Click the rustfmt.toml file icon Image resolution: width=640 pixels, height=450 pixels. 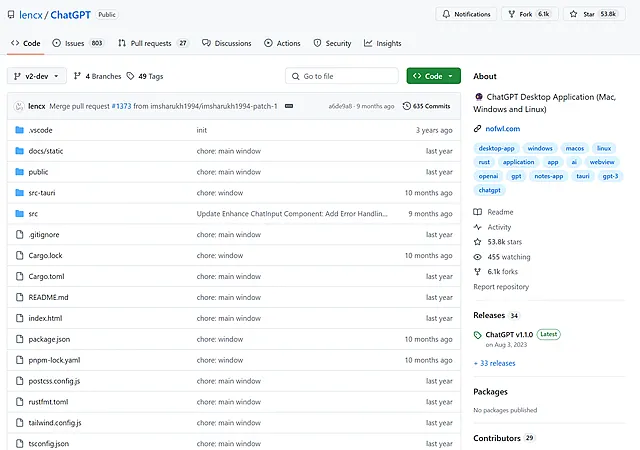(19, 401)
